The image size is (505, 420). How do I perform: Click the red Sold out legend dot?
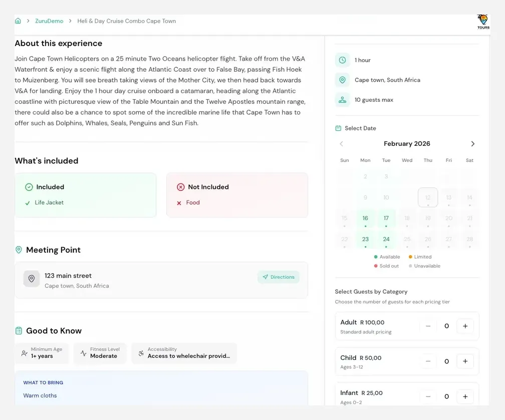[x=376, y=266]
